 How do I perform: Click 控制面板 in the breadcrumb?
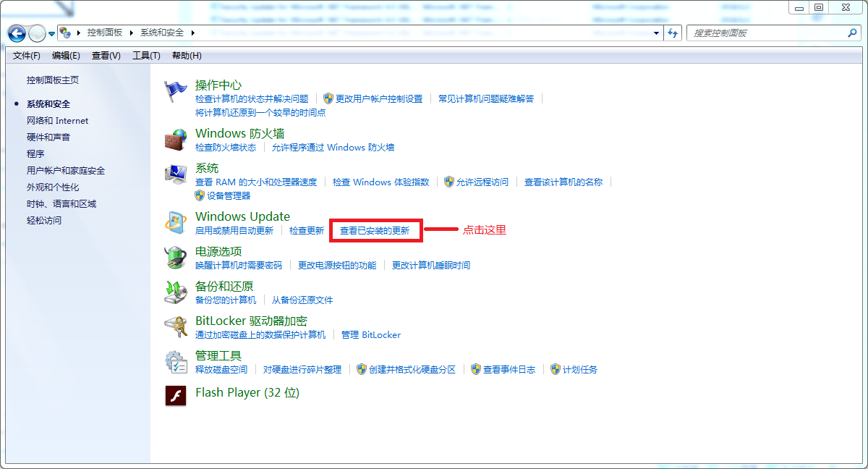[x=105, y=33]
